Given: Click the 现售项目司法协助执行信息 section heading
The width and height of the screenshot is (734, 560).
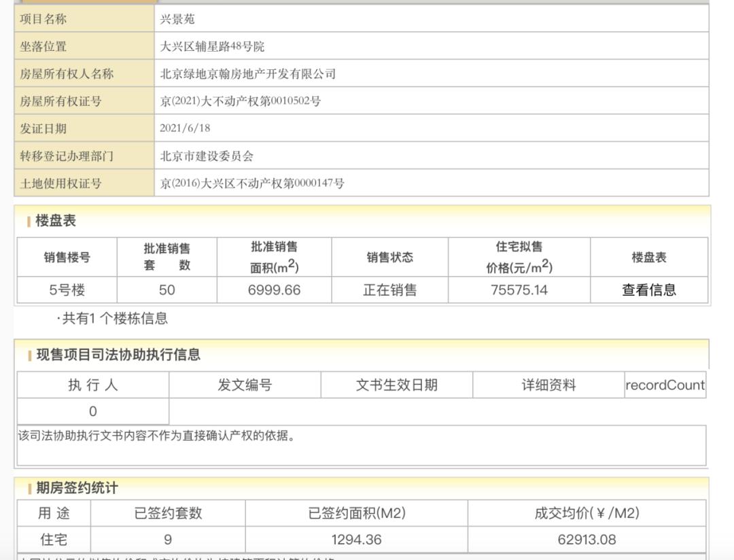Looking at the screenshot, I should [x=118, y=355].
